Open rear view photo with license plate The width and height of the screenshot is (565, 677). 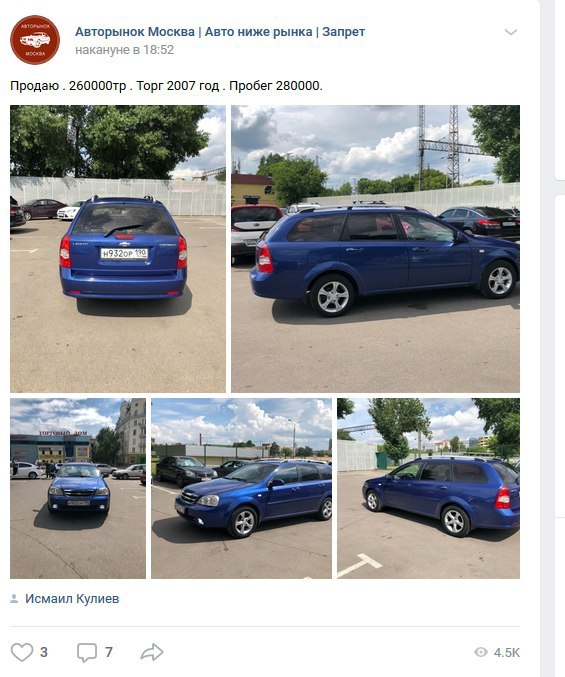[x=118, y=249]
